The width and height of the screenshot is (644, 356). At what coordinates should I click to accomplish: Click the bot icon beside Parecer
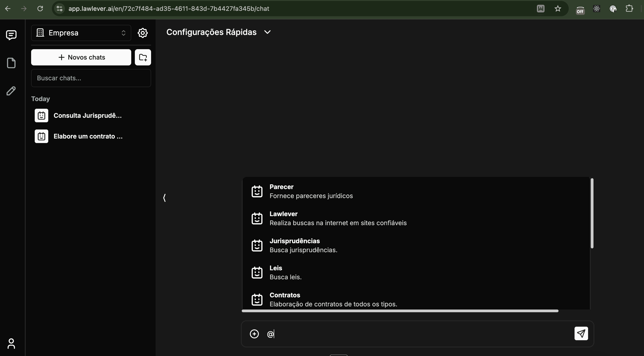(257, 191)
